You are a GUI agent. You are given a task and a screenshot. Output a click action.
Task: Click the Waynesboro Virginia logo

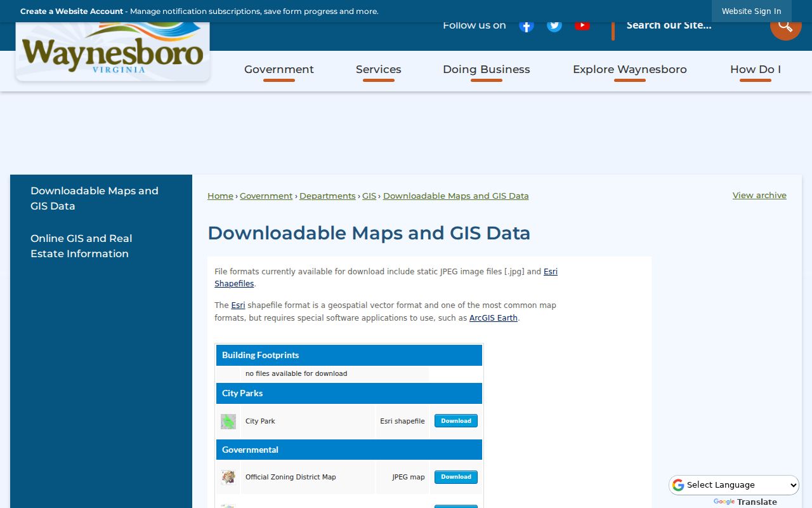tap(112, 52)
